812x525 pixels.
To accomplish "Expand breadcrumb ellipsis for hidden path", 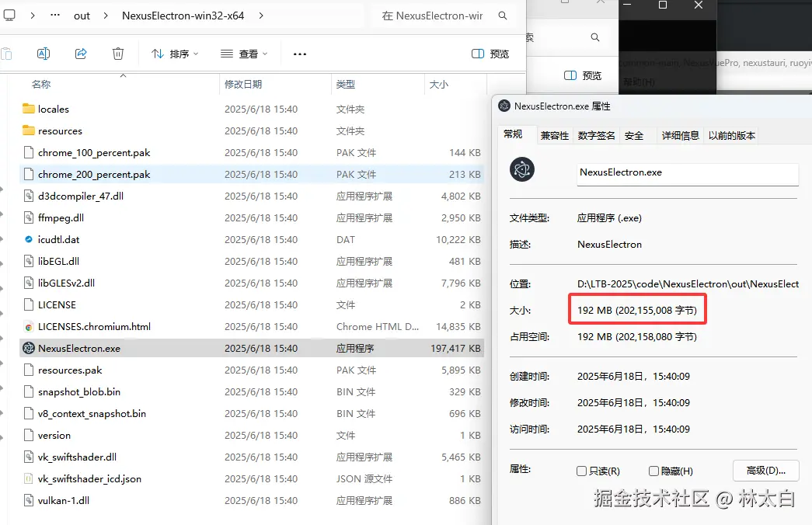I will (x=55, y=16).
